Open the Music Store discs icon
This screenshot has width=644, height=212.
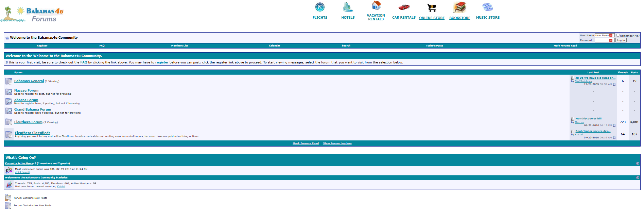click(487, 7)
